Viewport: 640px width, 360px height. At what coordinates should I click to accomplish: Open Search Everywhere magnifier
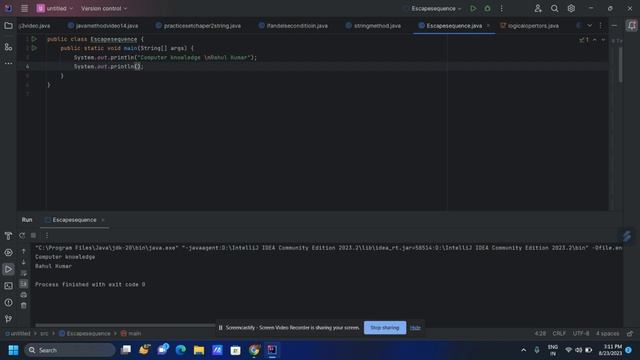tap(554, 8)
